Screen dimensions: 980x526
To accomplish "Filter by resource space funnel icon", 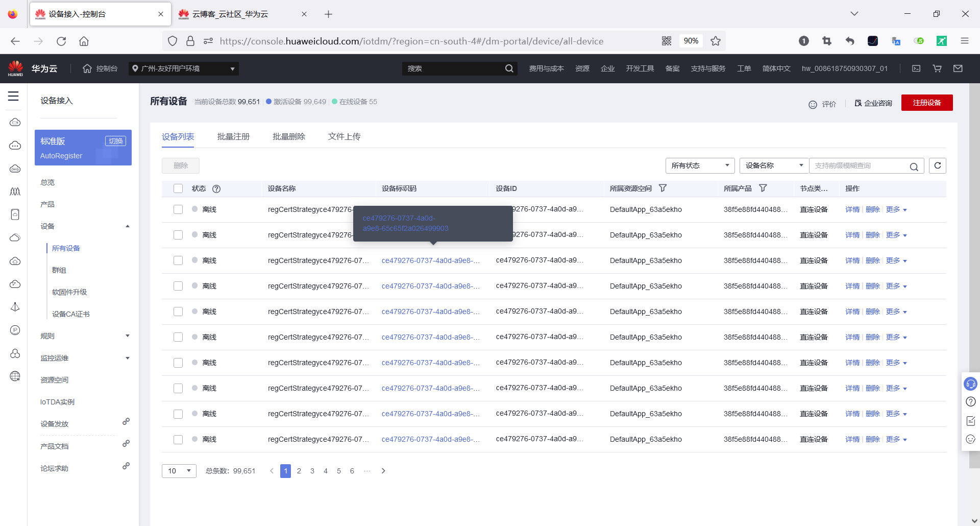I will (663, 188).
